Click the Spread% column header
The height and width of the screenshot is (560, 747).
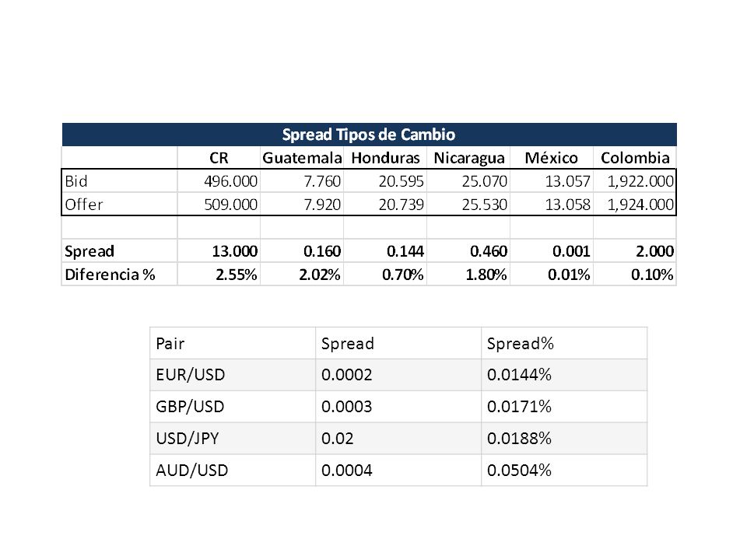(521, 343)
